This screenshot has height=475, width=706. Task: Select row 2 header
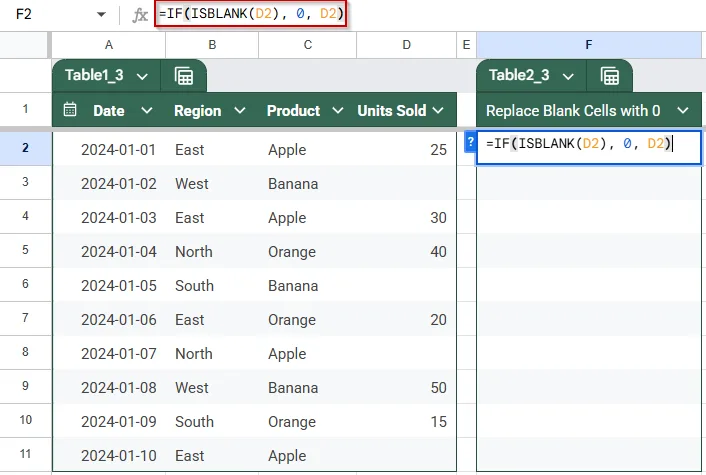click(25, 148)
